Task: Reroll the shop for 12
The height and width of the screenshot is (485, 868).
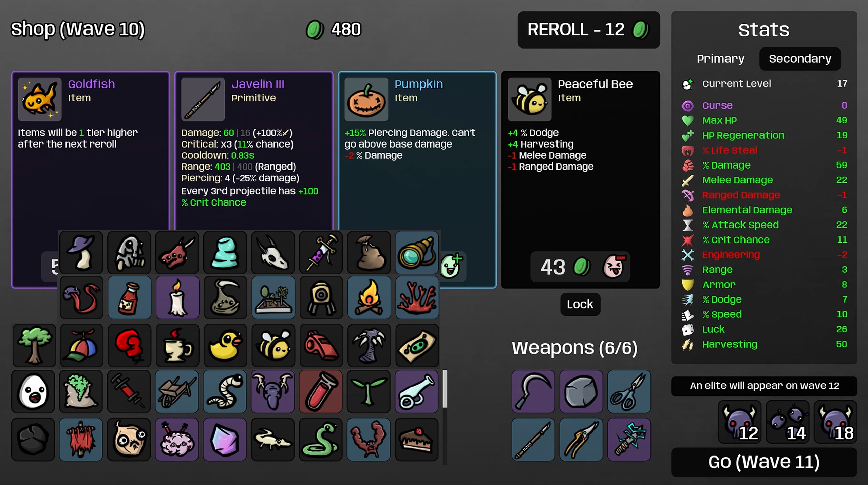Action: click(x=589, y=30)
